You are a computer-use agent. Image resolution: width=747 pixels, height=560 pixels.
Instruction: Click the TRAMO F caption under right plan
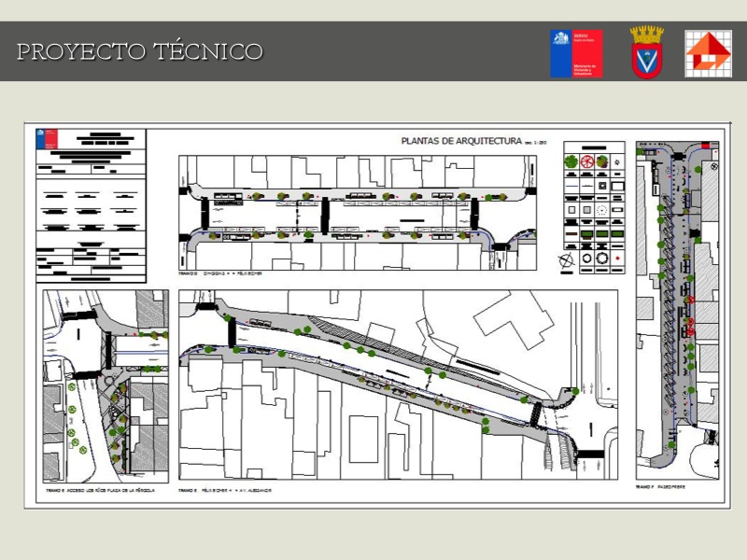660,487
